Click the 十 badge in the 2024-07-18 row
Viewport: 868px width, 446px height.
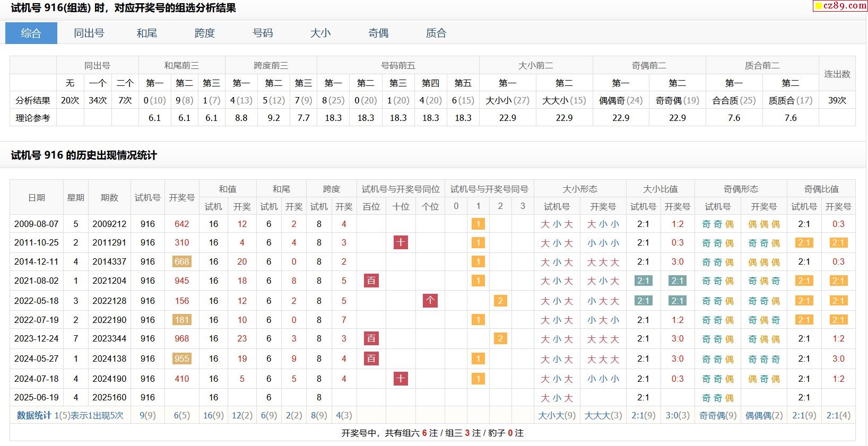(401, 379)
